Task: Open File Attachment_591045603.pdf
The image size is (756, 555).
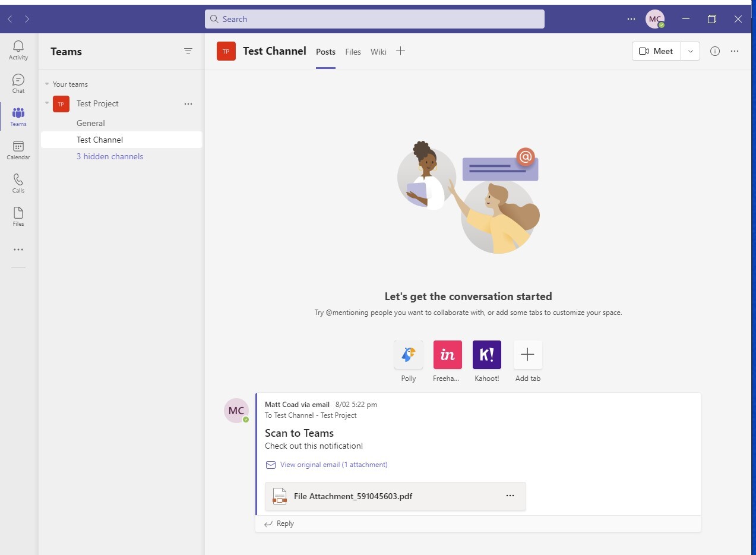Action: 396,496
